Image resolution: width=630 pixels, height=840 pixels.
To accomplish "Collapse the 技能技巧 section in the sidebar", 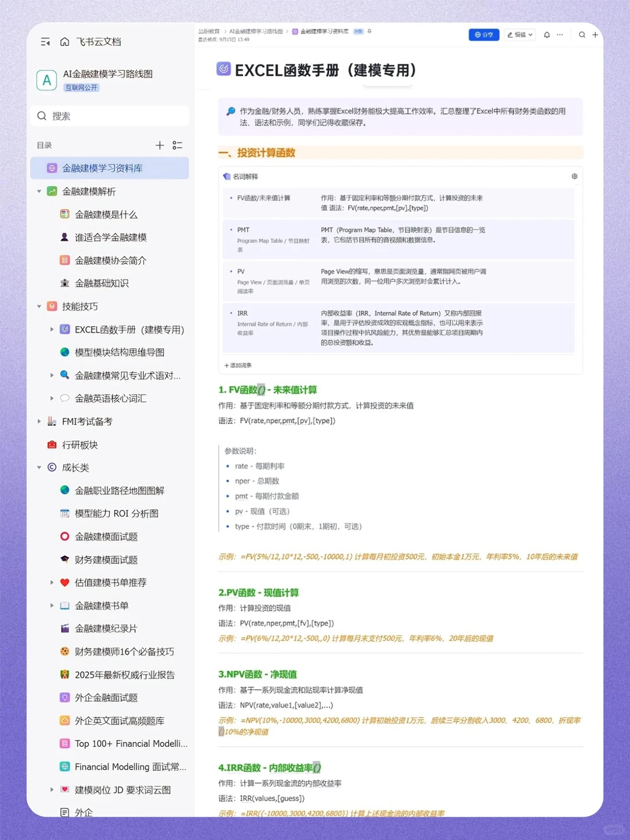I will tap(38, 306).
